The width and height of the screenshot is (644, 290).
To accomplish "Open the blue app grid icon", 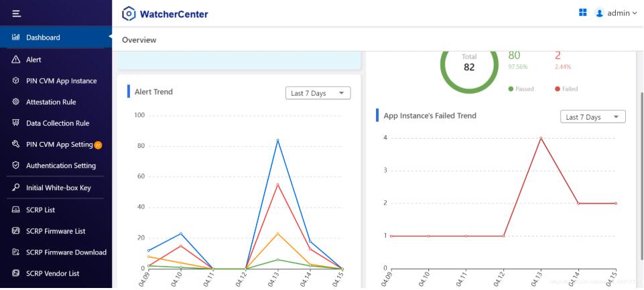I will pyautogui.click(x=583, y=13).
